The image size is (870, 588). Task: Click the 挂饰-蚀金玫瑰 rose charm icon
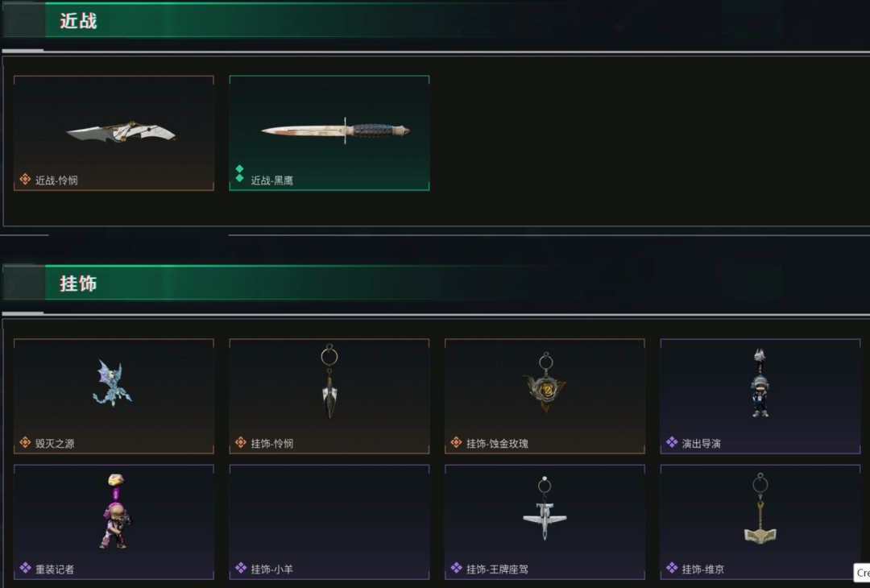[x=545, y=383]
